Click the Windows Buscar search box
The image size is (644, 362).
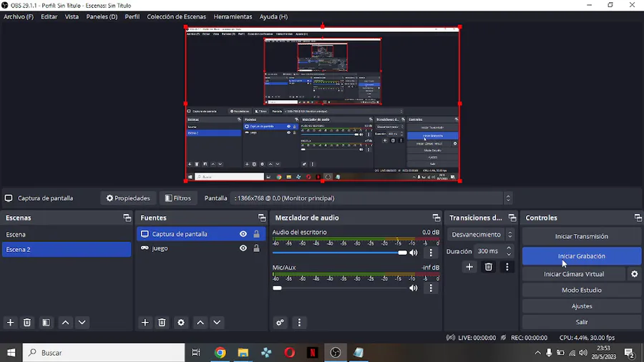click(104, 353)
